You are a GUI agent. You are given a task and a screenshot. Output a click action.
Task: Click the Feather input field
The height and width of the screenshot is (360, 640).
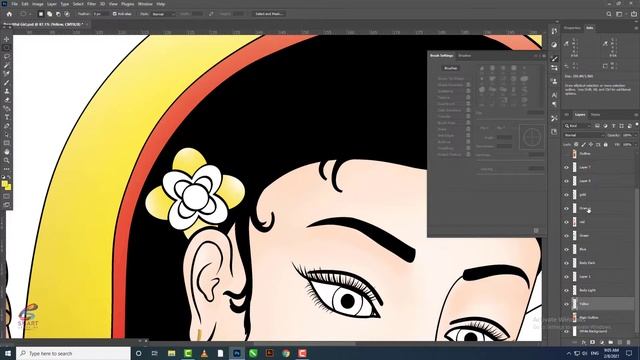point(101,14)
